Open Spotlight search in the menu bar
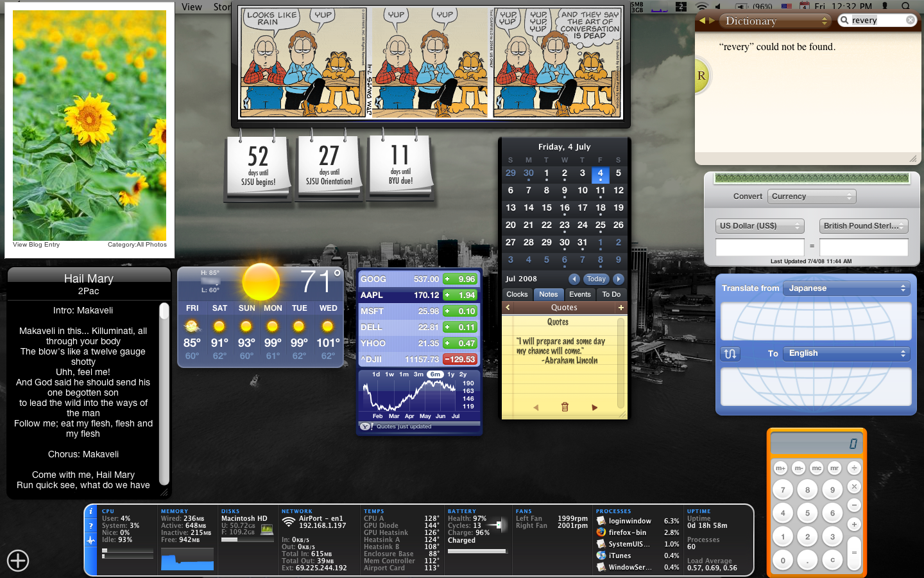Image resolution: width=924 pixels, height=578 pixels. point(906,6)
